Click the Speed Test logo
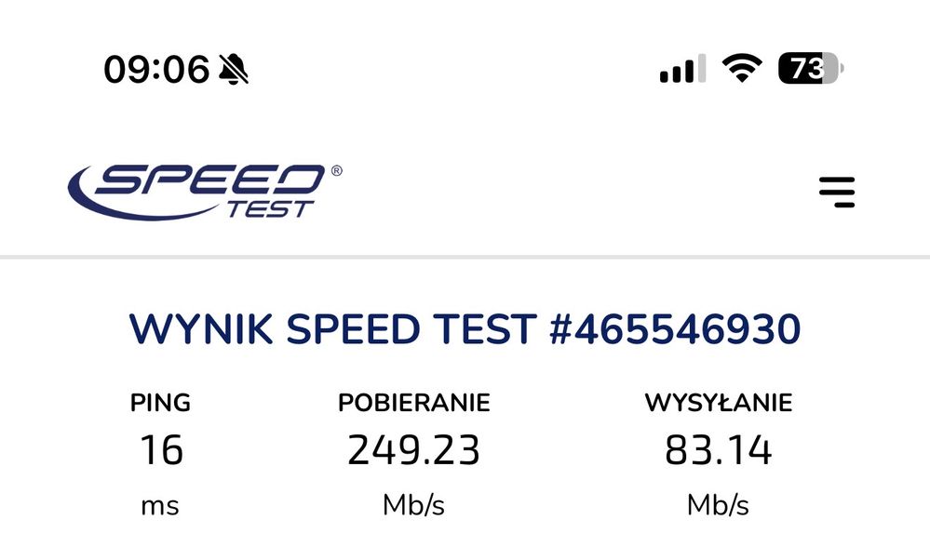Image resolution: width=930 pixels, height=560 pixels. tap(204, 191)
